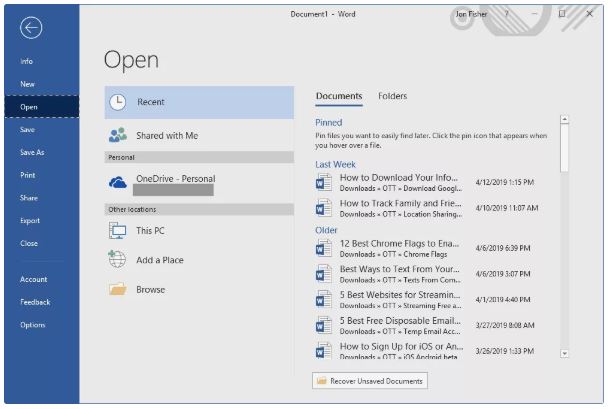Select Add a Place option
609x409 pixels.
(199, 260)
